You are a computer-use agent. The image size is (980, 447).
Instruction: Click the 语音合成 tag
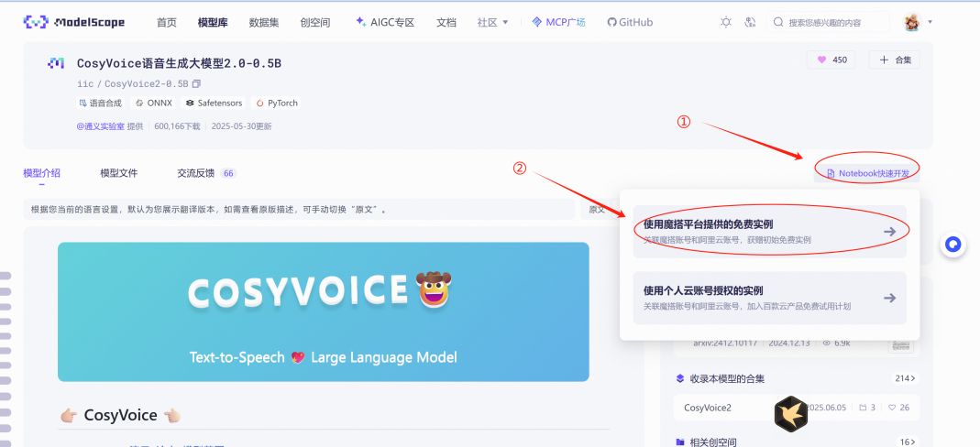pos(100,103)
